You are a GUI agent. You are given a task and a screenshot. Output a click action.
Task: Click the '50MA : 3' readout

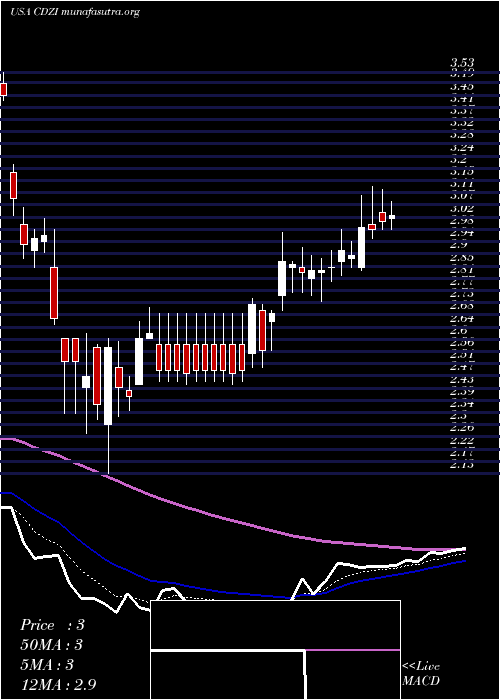52,645
